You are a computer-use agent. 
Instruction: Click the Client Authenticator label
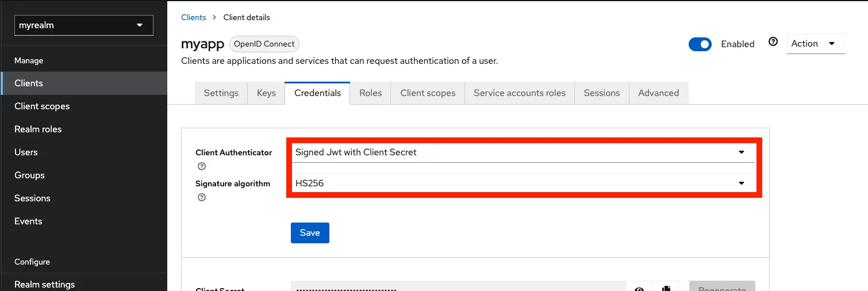tap(234, 152)
